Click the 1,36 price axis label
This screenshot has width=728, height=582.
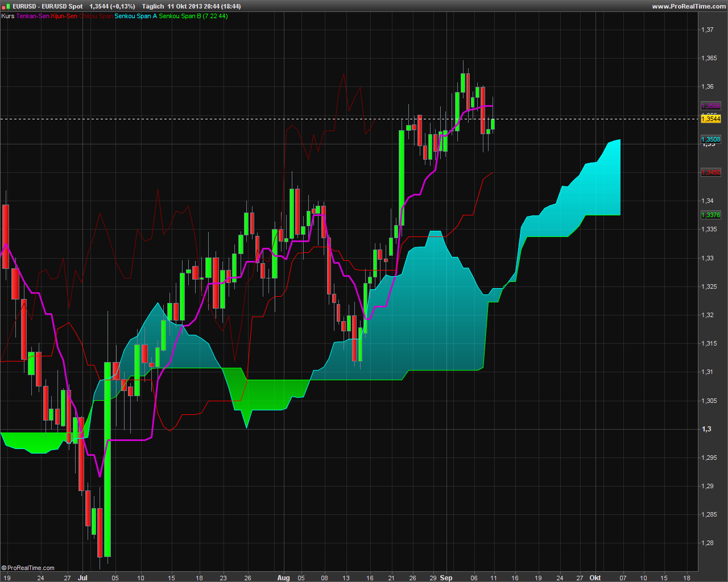click(x=708, y=86)
